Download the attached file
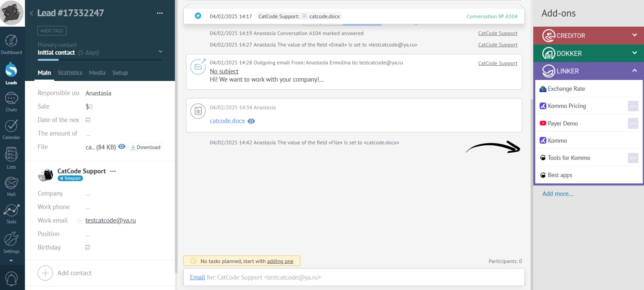 pos(146,147)
